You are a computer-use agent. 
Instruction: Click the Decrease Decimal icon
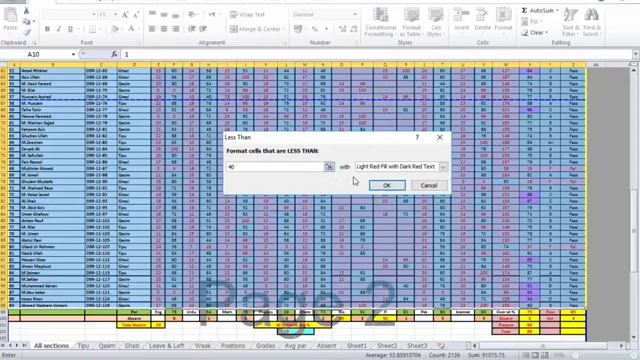(354, 29)
